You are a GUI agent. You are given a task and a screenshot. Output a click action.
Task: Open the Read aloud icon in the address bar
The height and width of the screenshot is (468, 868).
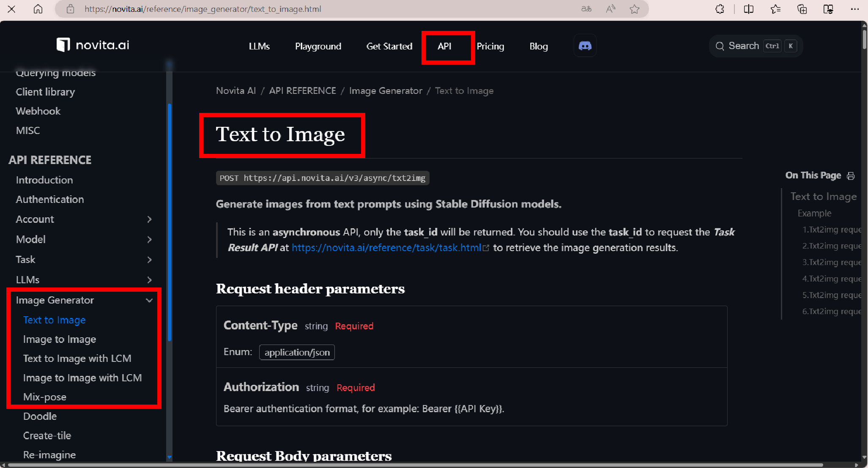(x=611, y=9)
